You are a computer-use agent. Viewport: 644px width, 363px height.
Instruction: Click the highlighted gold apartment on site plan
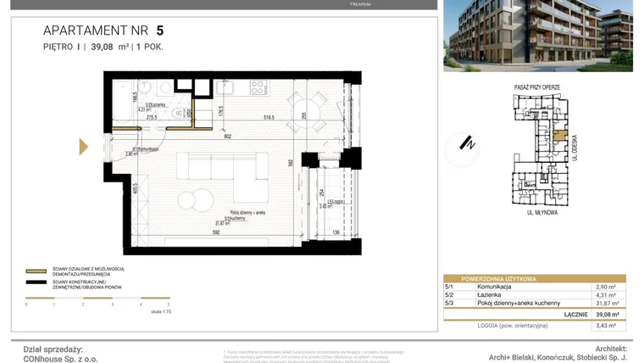point(560,136)
